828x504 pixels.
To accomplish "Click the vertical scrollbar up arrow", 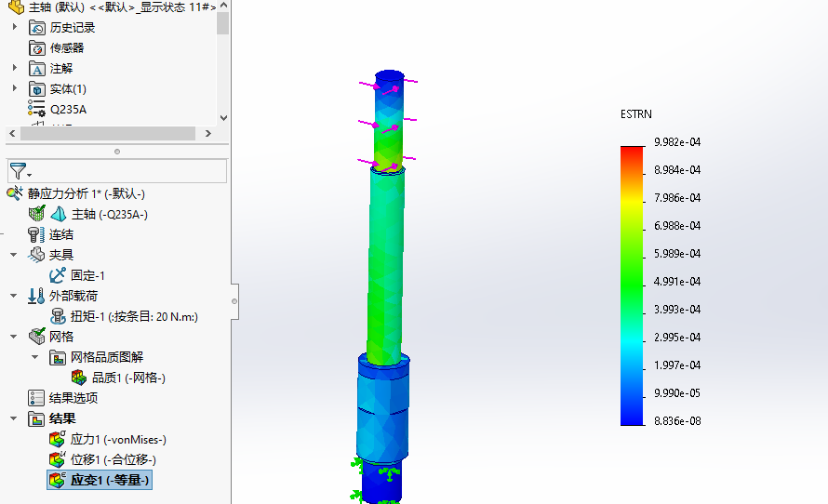I will pos(223,6).
